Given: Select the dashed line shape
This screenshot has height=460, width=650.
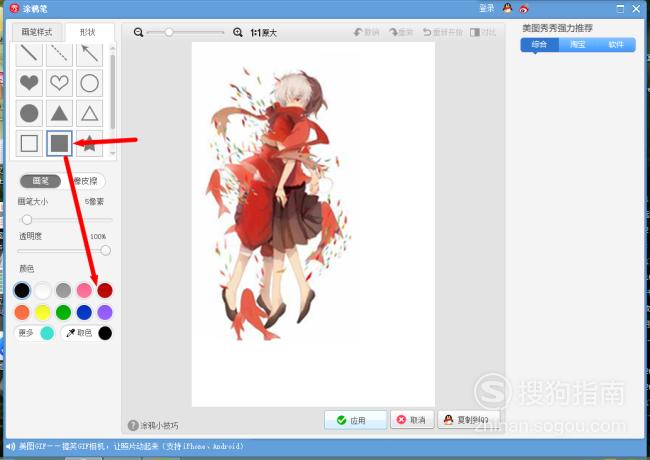Looking at the screenshot, I should tap(59, 54).
